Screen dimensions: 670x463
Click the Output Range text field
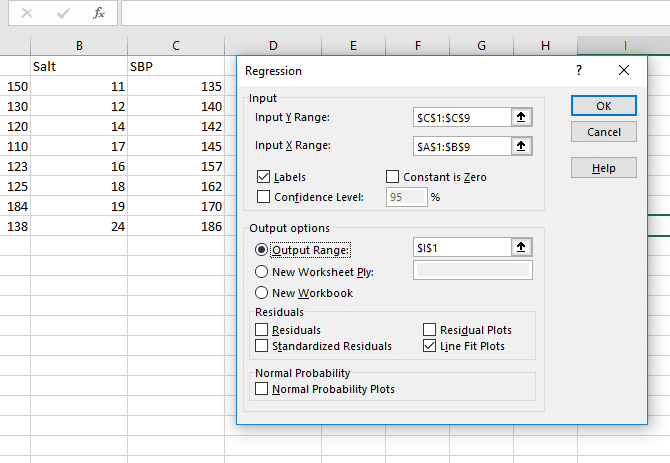coord(462,247)
